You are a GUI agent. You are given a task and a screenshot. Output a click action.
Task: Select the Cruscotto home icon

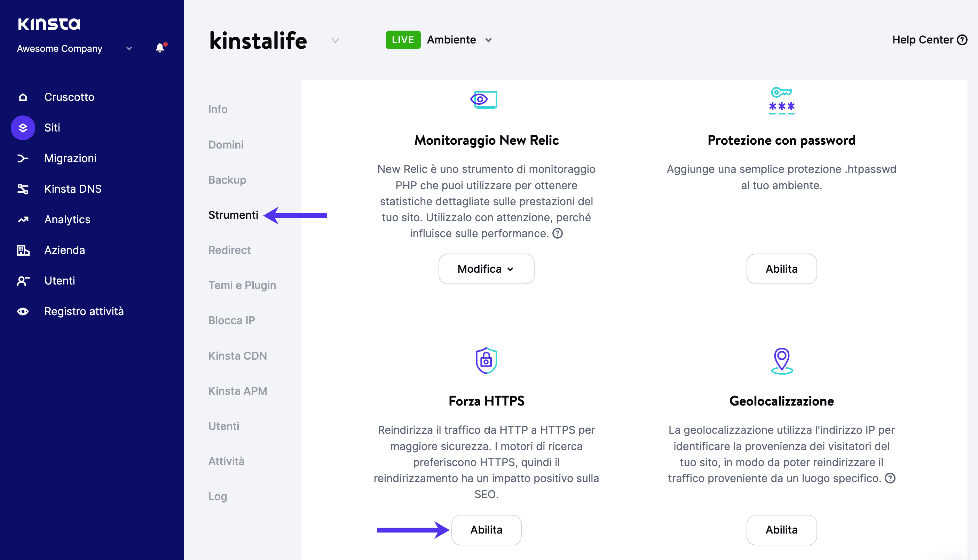[x=23, y=97]
